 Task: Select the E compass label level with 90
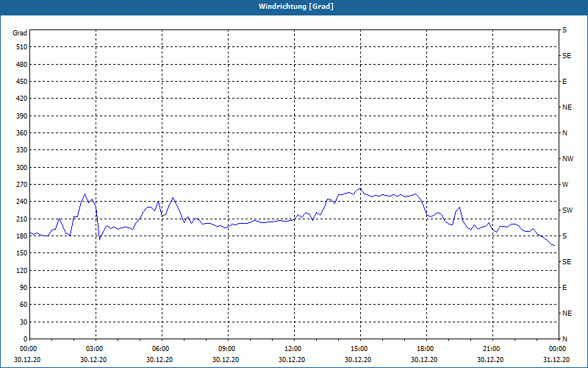pos(564,288)
